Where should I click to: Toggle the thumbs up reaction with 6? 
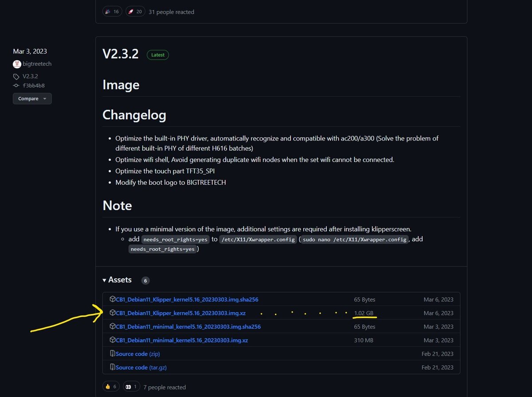point(111,387)
